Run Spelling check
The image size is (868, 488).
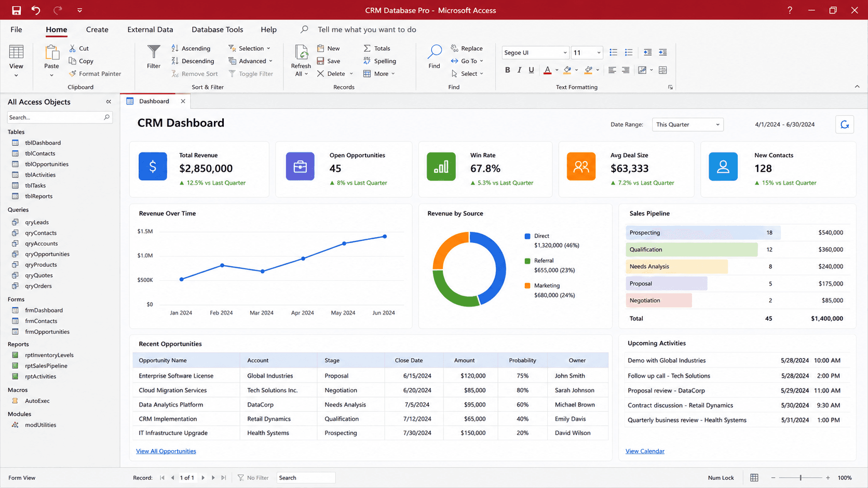coord(379,61)
